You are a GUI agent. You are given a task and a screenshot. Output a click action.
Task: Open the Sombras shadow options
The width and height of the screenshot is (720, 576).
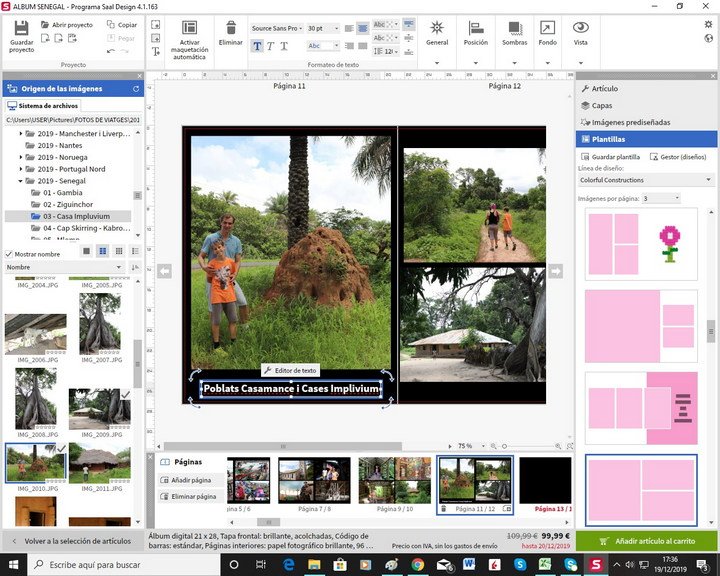click(x=515, y=29)
